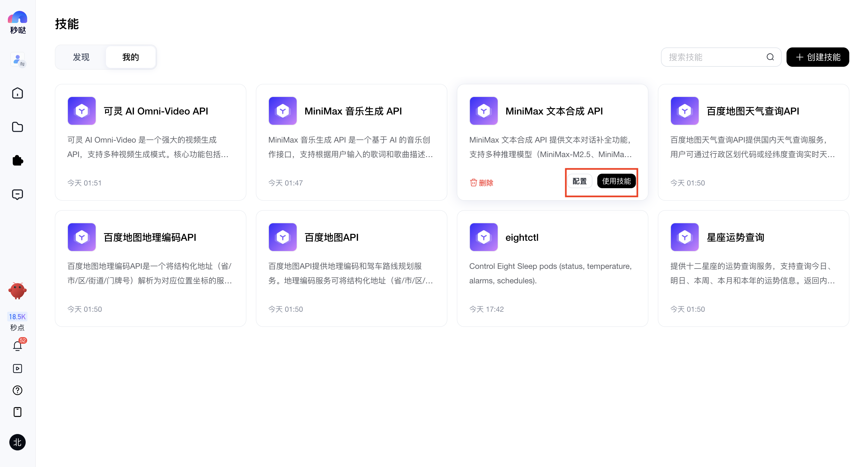Open the chat message icon in sidebar
This screenshot has height=467, width=868.
(x=18, y=194)
